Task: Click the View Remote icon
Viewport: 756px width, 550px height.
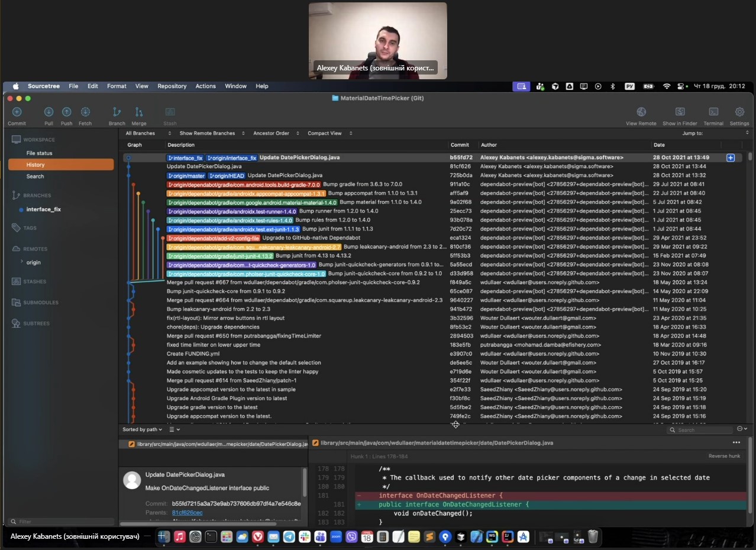Action: tap(641, 112)
